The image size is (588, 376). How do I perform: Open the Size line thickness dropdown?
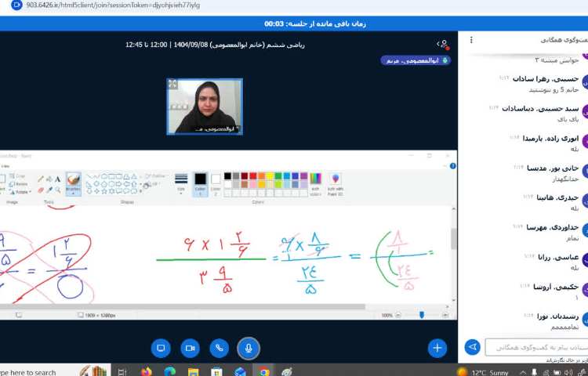tap(181, 182)
